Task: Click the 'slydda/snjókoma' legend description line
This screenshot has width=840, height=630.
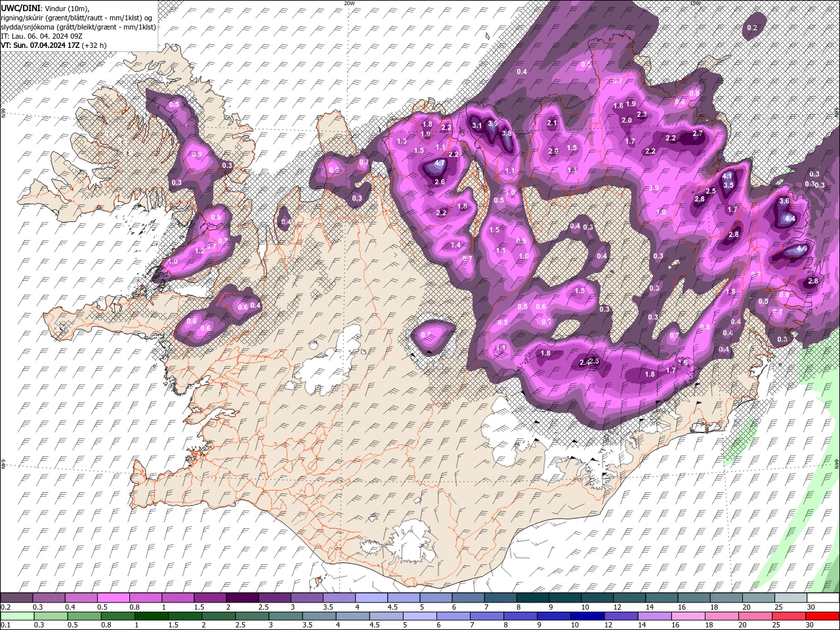Action: point(78,27)
